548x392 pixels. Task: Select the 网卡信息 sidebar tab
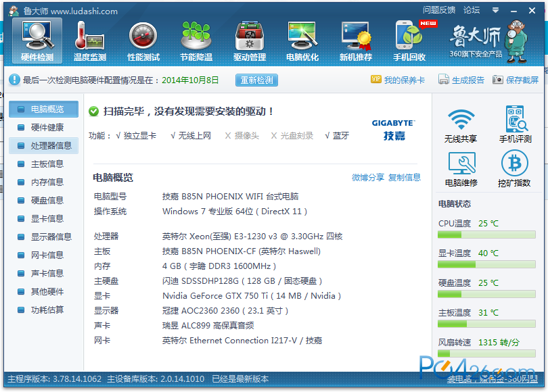[x=44, y=255]
